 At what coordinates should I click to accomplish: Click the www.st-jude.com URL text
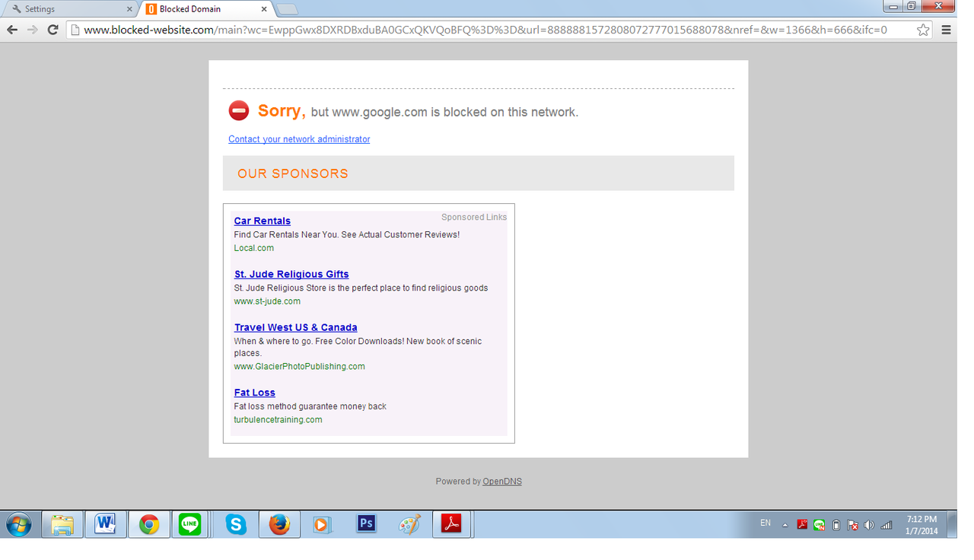tap(267, 301)
